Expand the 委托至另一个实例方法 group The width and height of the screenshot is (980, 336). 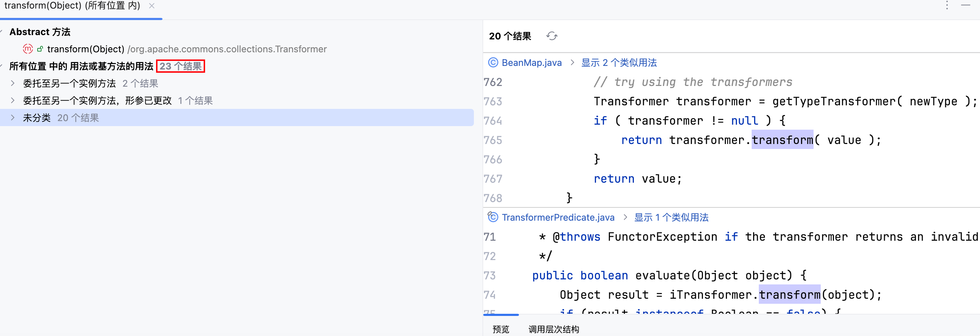[x=13, y=83]
